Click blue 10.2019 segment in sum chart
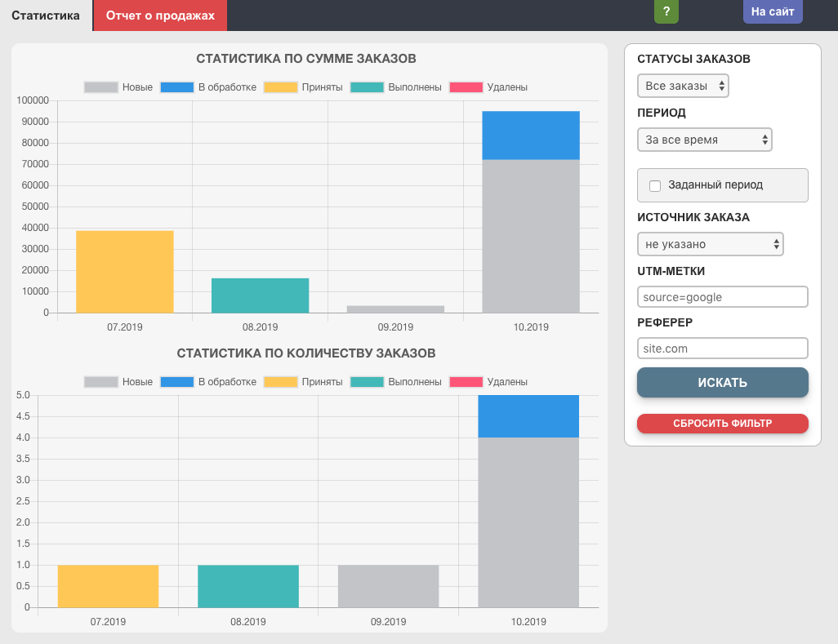The height and width of the screenshot is (644, 838). point(531,135)
